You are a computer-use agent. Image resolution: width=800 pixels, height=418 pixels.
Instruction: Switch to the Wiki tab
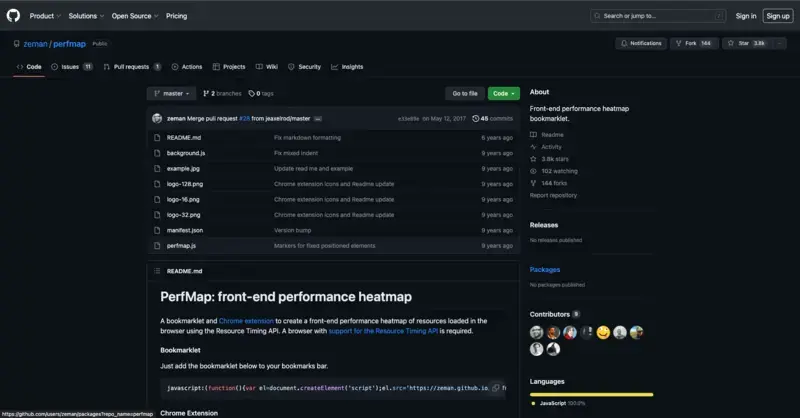[x=267, y=67]
